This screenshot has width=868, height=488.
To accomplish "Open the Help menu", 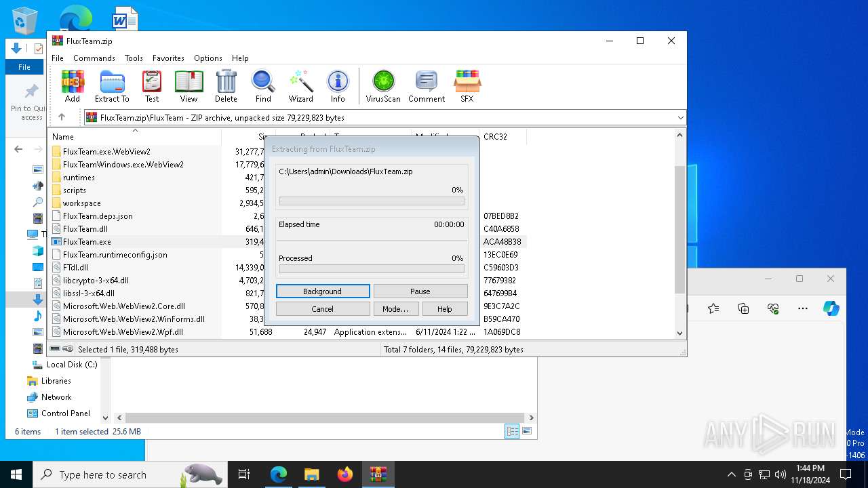I will [240, 58].
